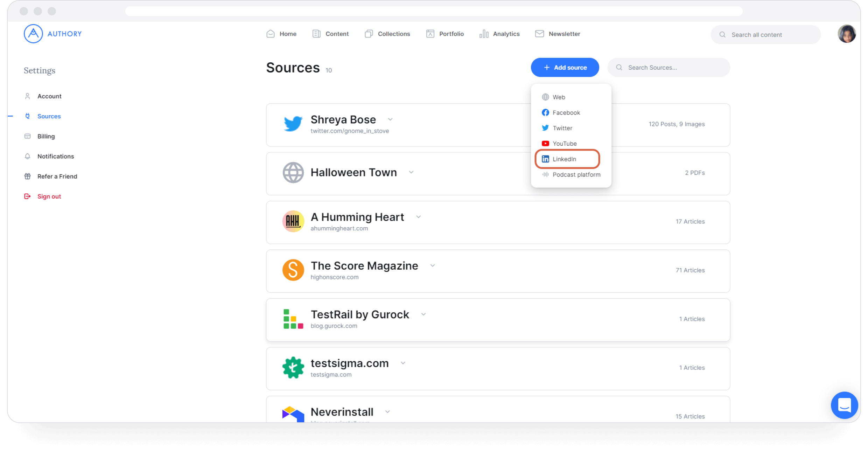Open Account settings in sidebar

49,96
